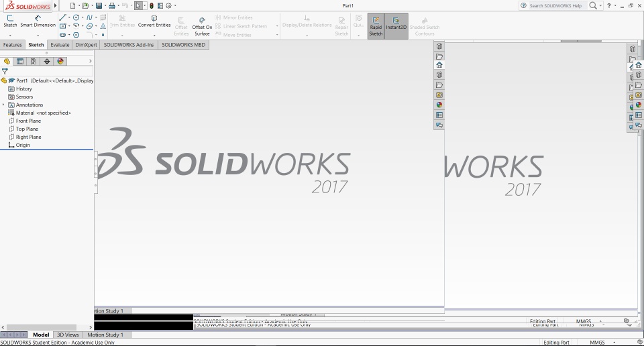This screenshot has width=644, height=346.
Task: Select the Straight Slot tool
Action: point(62,35)
